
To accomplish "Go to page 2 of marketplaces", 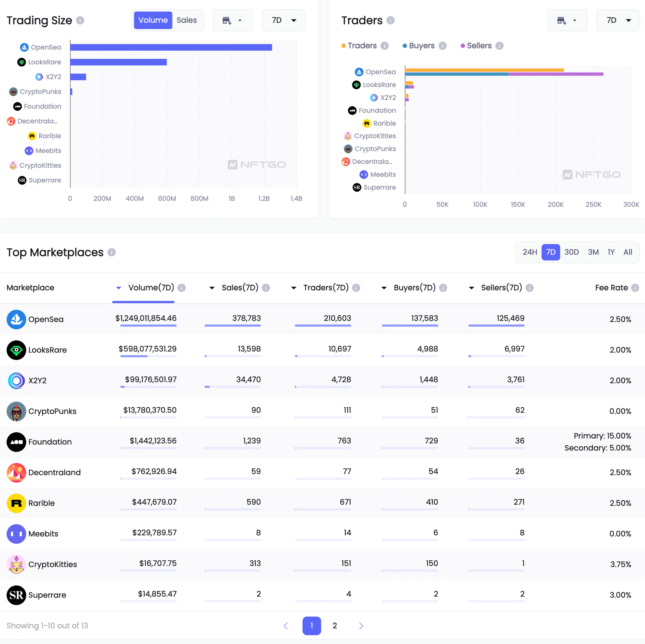I will coord(335,626).
